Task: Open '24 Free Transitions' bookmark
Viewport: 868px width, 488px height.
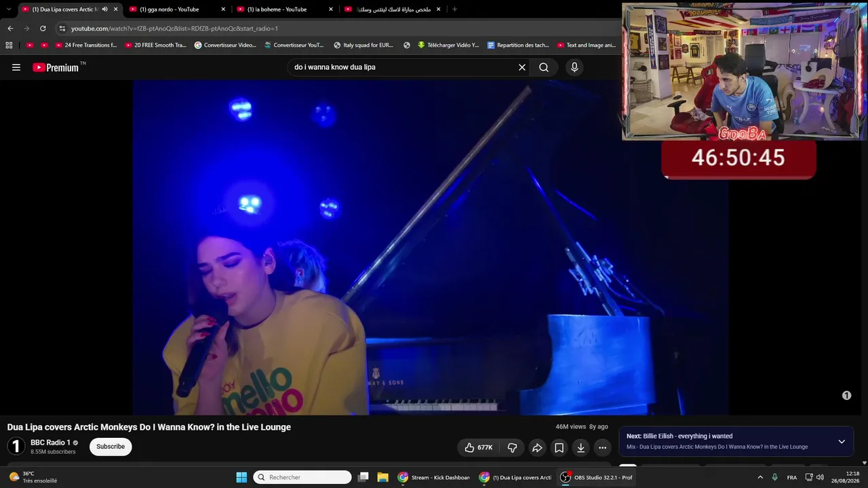Action: click(x=85, y=45)
